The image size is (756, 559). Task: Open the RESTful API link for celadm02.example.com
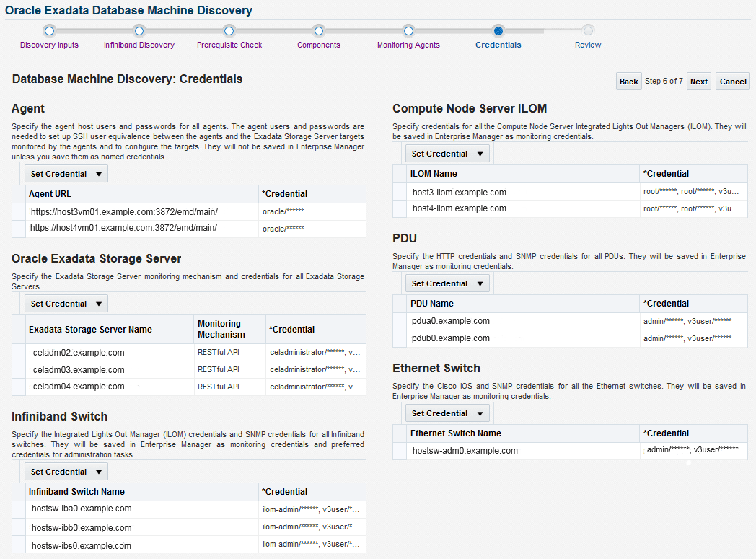click(220, 353)
